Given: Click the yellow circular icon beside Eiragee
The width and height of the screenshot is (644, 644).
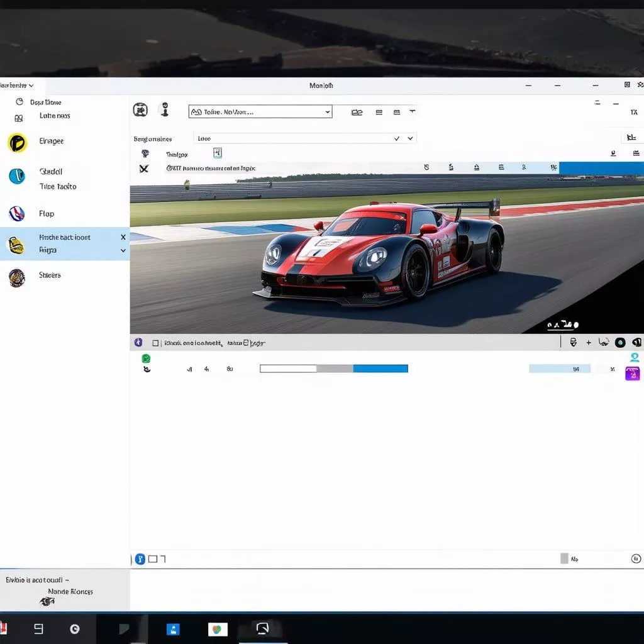Looking at the screenshot, I should pyautogui.click(x=17, y=143).
